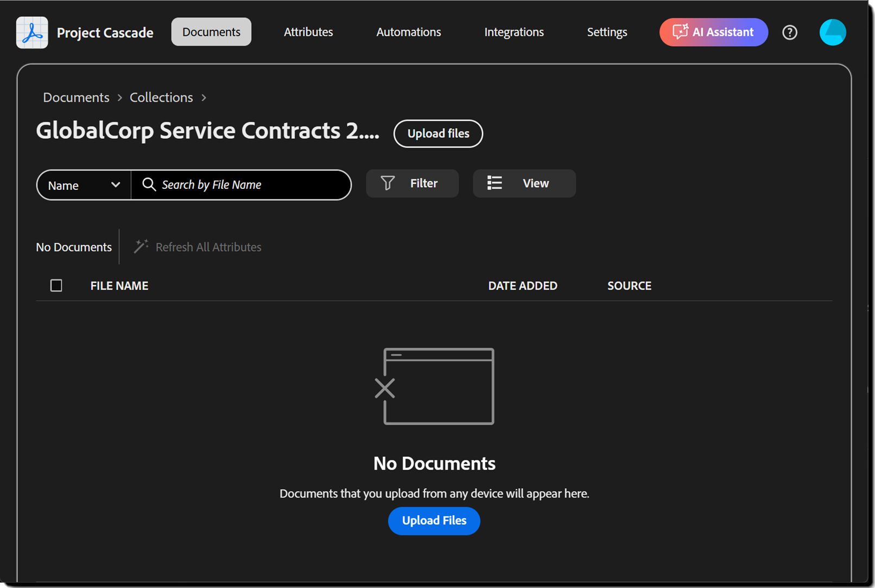Switch to the Attributes tab
Viewport: 875px width, 588px height.
[x=308, y=32]
